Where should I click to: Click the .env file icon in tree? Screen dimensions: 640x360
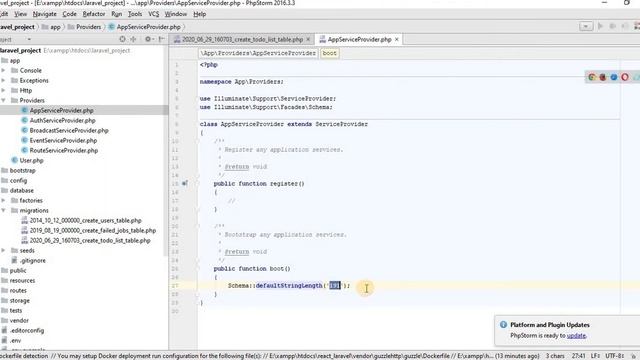coord(5,340)
